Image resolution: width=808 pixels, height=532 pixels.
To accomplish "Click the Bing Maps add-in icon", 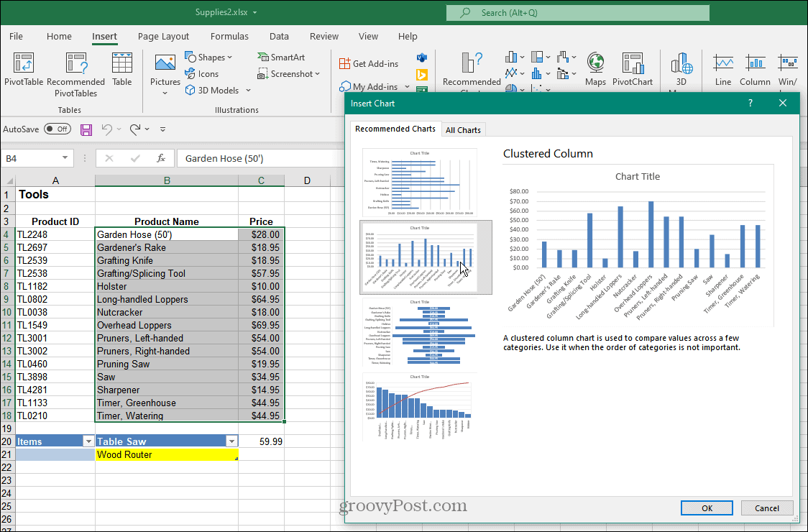I will pos(422,75).
